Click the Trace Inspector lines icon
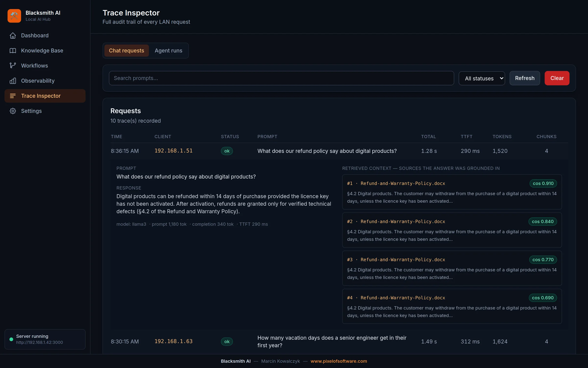This screenshot has height=368, width=588. 13,96
